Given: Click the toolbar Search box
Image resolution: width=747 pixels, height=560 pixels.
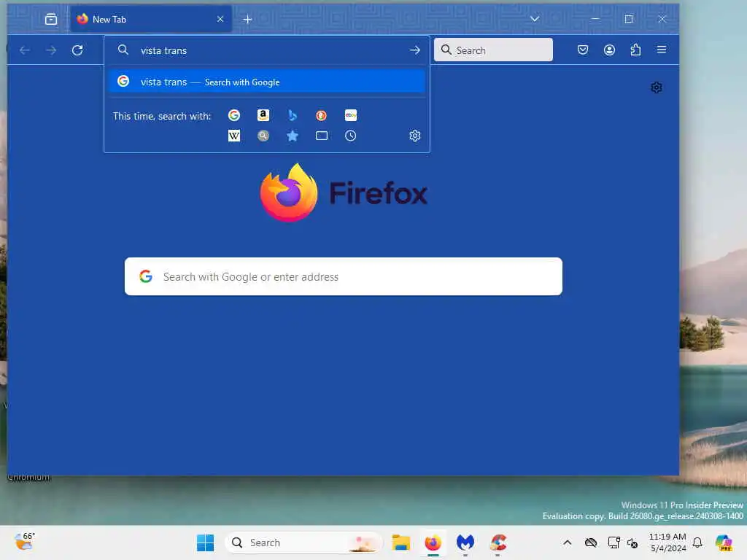Looking at the screenshot, I should click(493, 50).
